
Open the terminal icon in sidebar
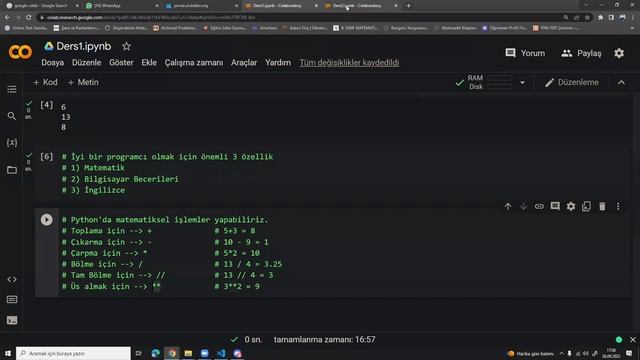pos(12,320)
